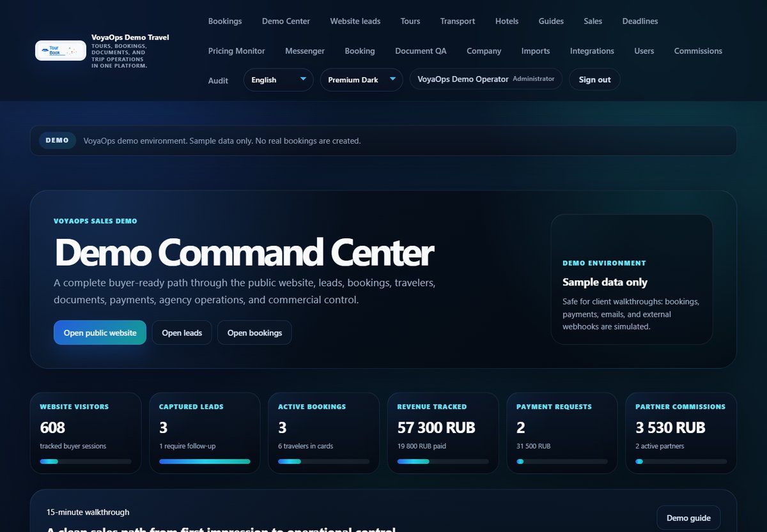Click the Open public website button
The height and width of the screenshot is (532, 767).
pyautogui.click(x=100, y=333)
